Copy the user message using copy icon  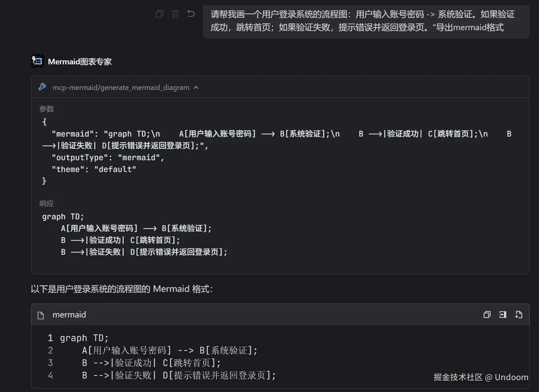pyautogui.click(x=160, y=14)
